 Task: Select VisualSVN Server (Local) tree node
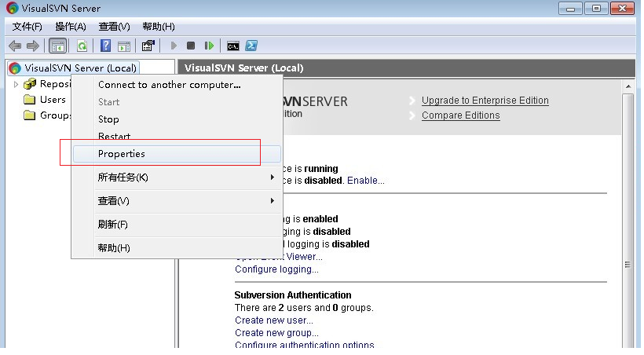(x=73, y=68)
